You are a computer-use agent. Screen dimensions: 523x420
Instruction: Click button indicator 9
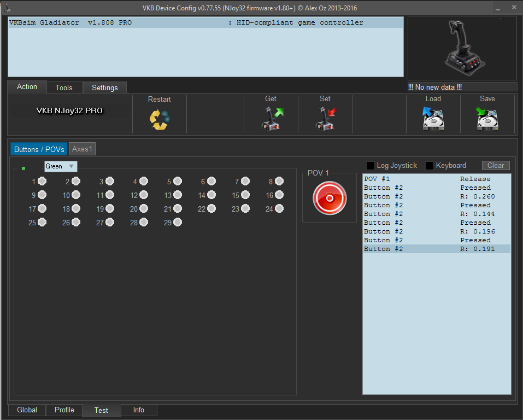click(42, 195)
